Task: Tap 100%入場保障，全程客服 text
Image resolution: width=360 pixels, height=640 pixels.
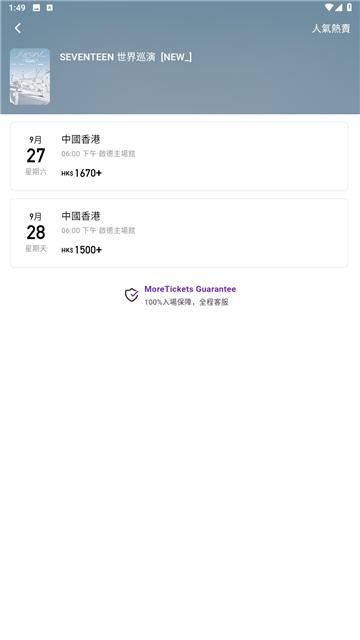Action: click(187, 302)
